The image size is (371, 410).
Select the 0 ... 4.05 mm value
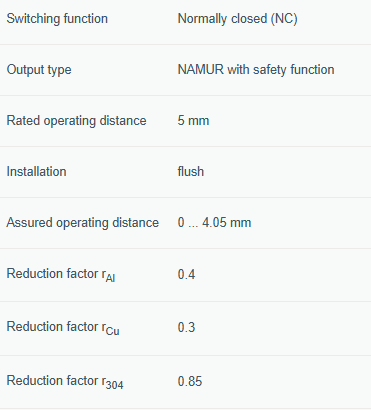[x=214, y=223]
